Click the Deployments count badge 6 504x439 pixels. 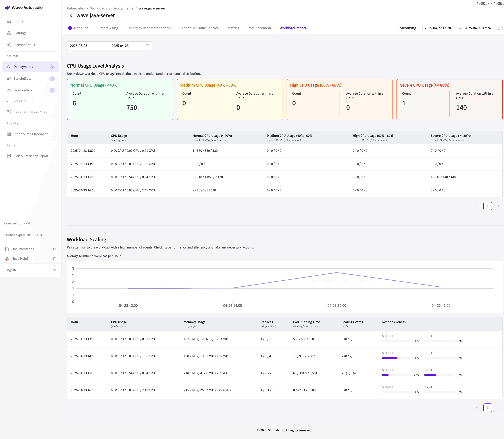coord(52,67)
